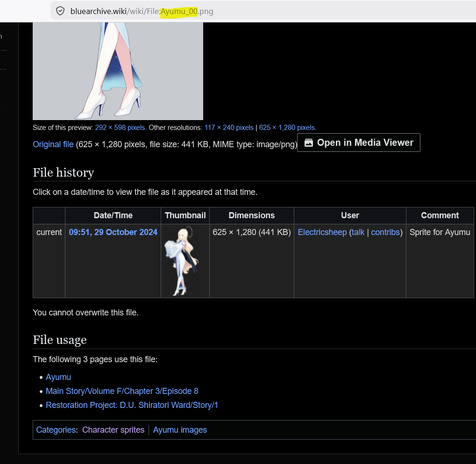Click the Original file link
Screen dimensions: 476x464
pos(53,144)
